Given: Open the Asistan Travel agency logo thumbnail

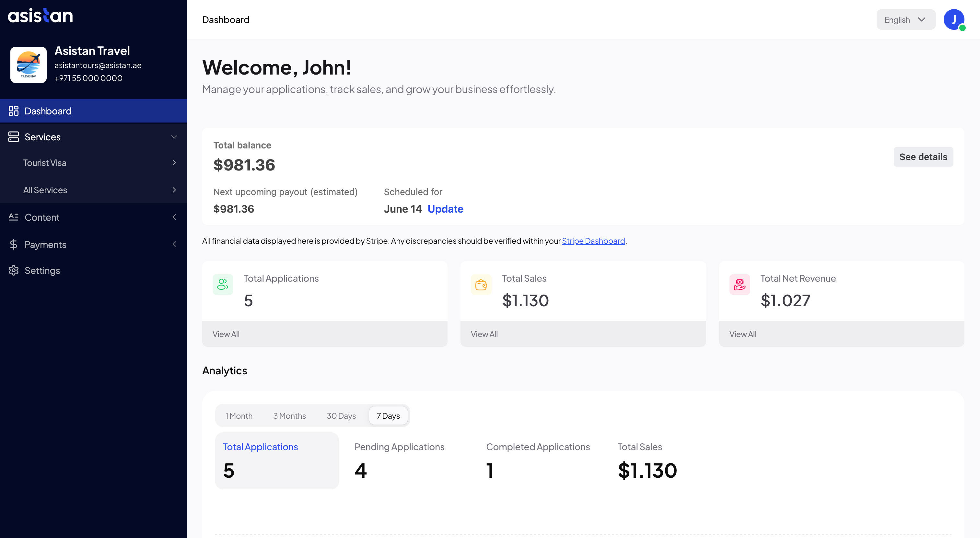Looking at the screenshot, I should tap(29, 65).
